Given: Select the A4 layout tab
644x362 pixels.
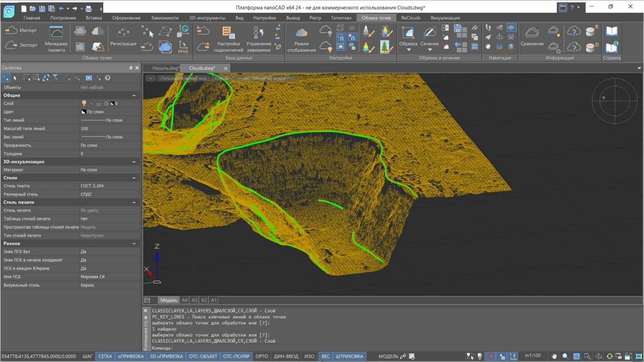Looking at the screenshot, I should [x=185, y=300].
